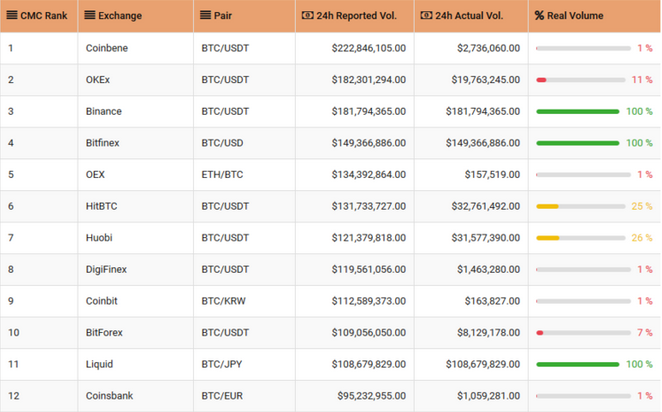The height and width of the screenshot is (412, 662).
Task: Click the list icon beside Pair header
Action: click(205, 16)
